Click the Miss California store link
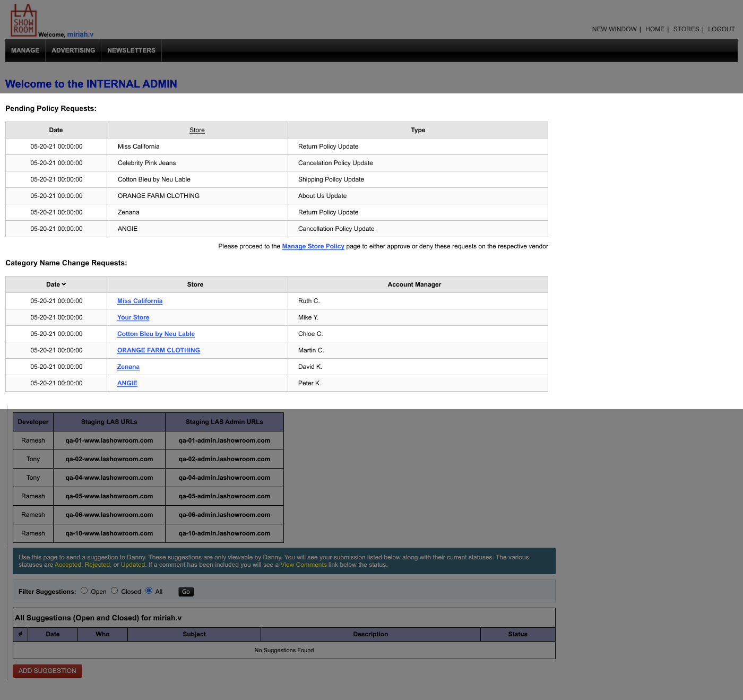743x700 pixels. point(140,301)
